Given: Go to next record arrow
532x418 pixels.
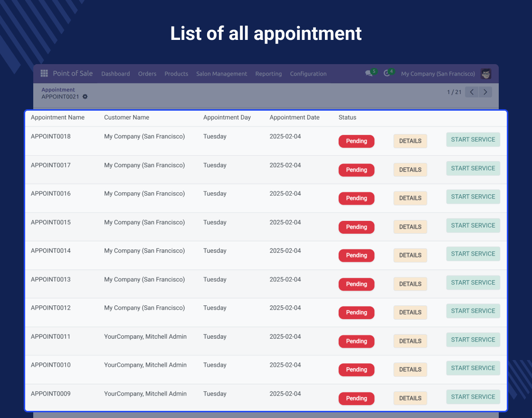Looking at the screenshot, I should click(485, 92).
